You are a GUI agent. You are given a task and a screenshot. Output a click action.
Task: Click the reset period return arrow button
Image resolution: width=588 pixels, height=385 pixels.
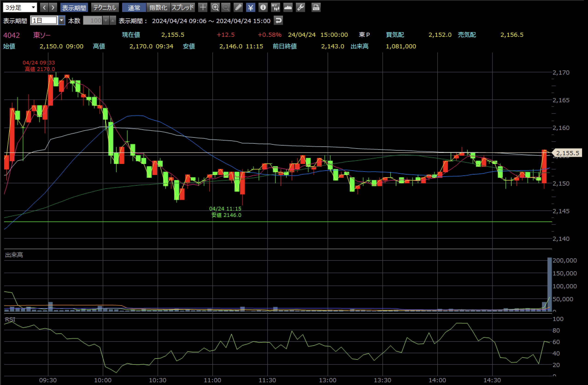(278, 20)
